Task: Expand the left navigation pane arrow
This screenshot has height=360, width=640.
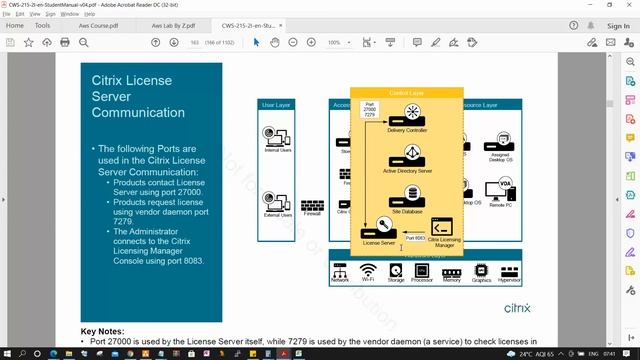Action: pyautogui.click(x=3, y=200)
